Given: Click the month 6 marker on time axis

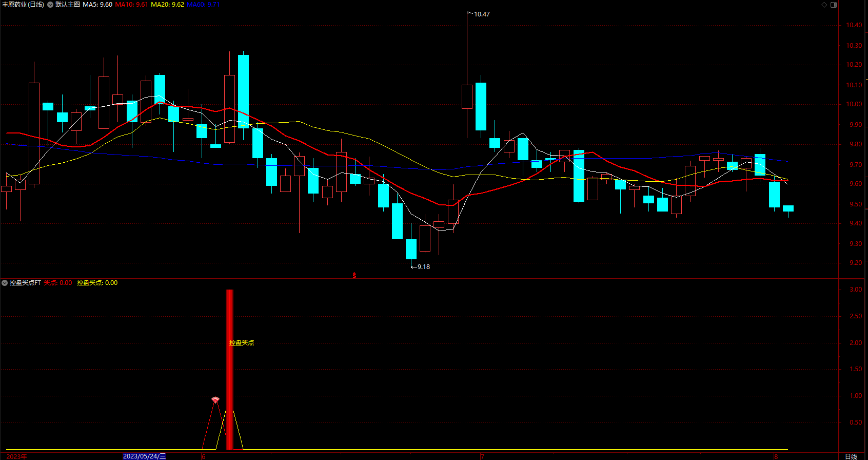Looking at the screenshot, I should 204,456.
